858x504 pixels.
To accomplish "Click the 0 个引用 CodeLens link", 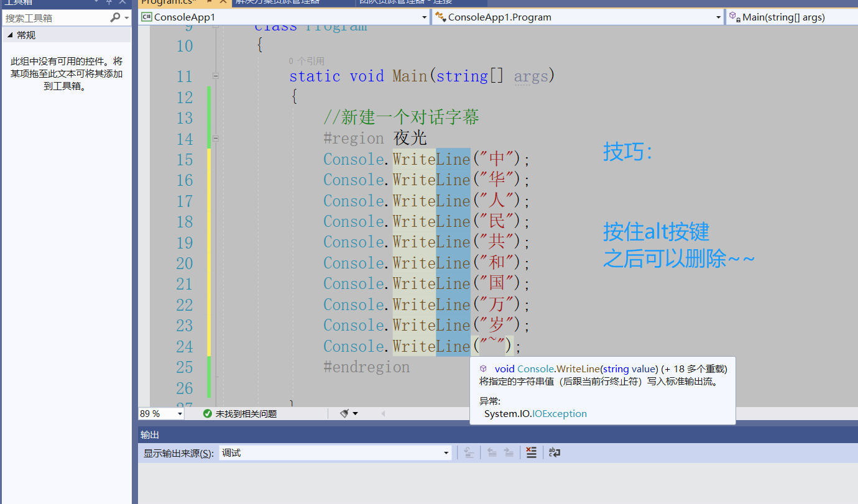I will click(307, 61).
